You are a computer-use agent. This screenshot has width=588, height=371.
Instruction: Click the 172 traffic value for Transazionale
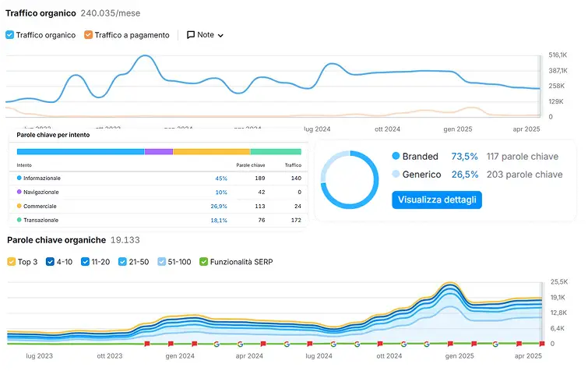(x=296, y=221)
